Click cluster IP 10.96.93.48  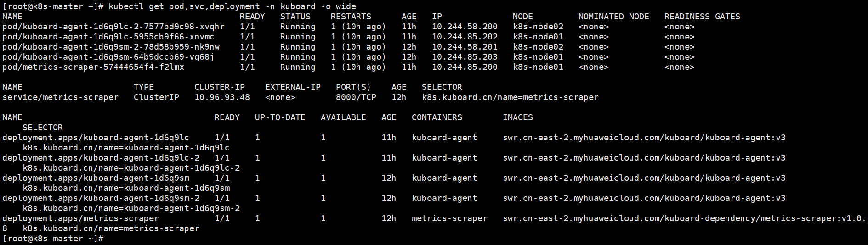click(222, 97)
